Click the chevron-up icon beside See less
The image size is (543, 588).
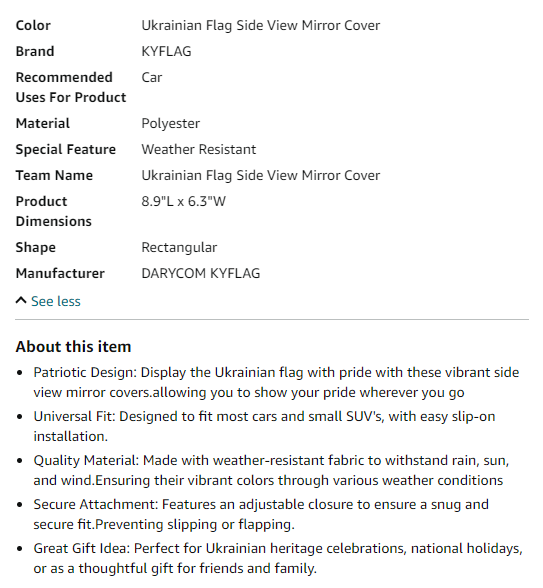point(21,300)
